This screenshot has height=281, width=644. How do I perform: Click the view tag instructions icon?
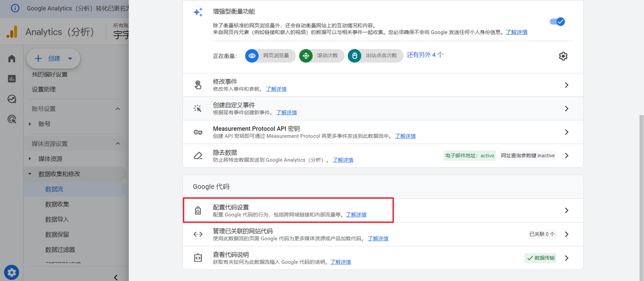198,258
